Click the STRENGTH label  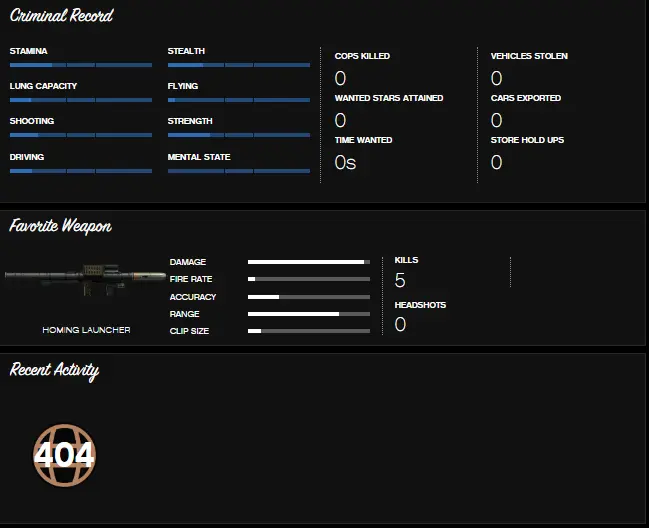click(190, 121)
